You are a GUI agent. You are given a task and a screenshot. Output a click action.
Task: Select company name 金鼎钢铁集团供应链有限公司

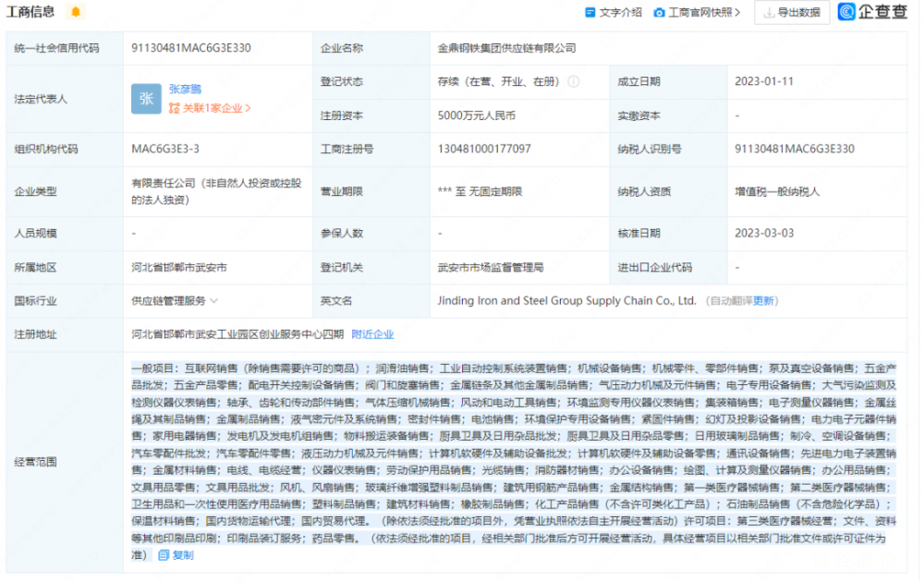click(x=506, y=48)
